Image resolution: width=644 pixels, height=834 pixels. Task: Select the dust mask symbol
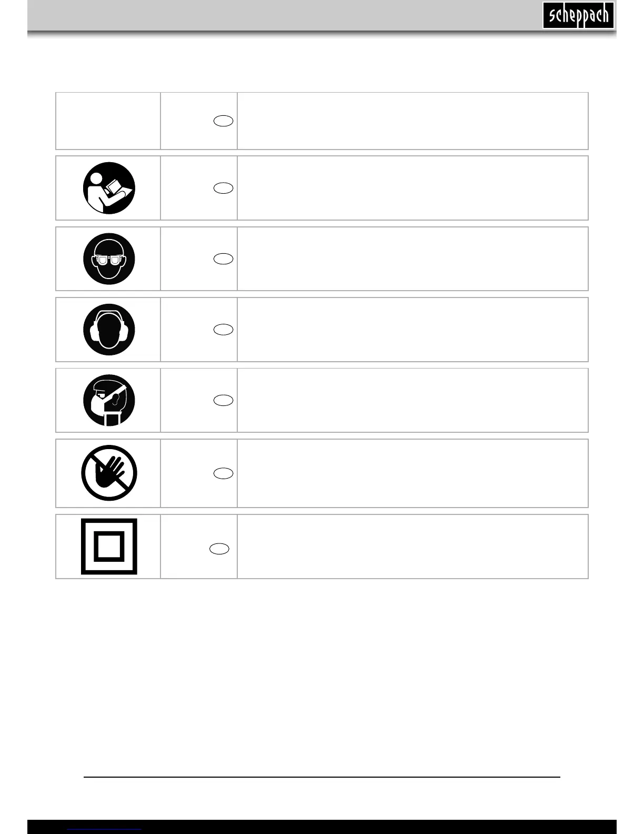pyautogui.click(x=109, y=400)
